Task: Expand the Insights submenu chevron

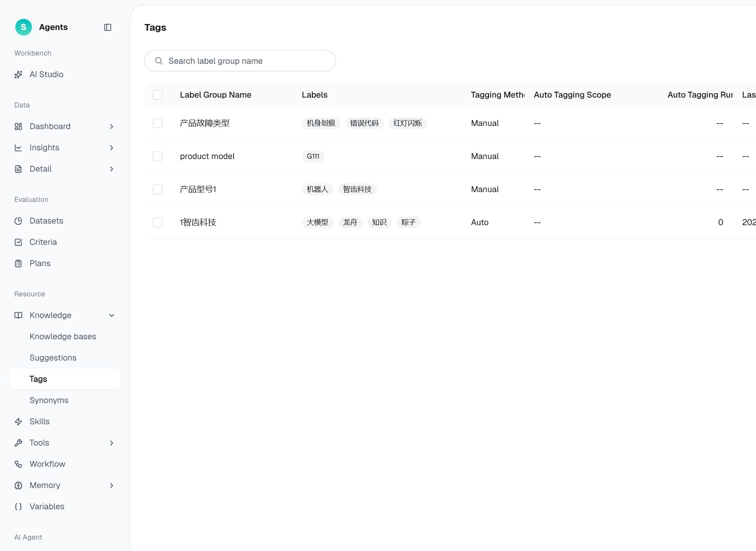Action: pyautogui.click(x=111, y=148)
